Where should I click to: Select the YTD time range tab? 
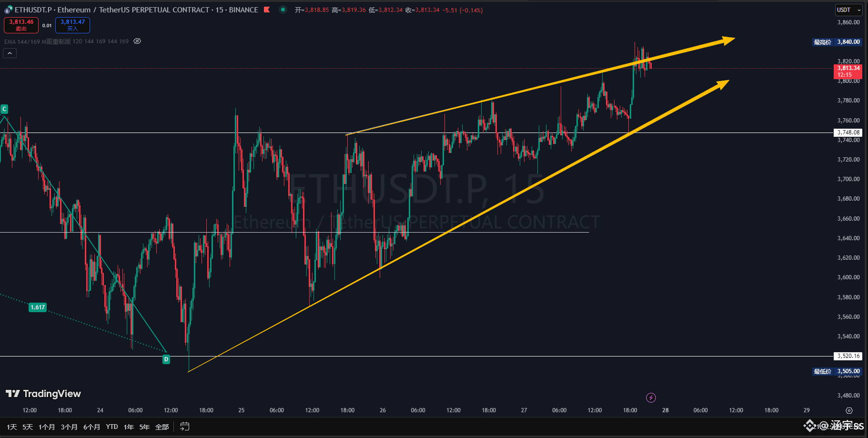coord(112,427)
